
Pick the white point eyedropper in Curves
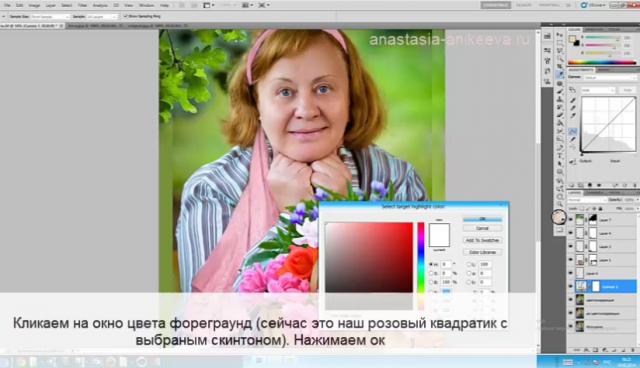573,116
